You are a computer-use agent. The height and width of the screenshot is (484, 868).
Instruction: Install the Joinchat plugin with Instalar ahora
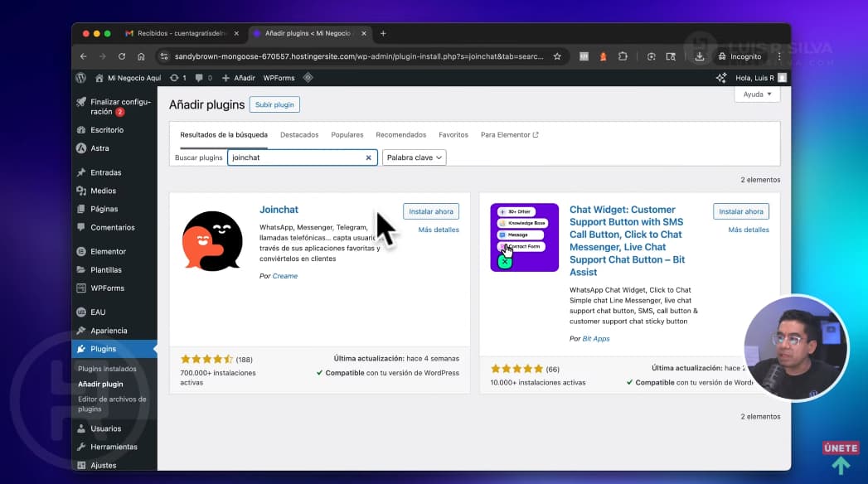click(x=430, y=211)
